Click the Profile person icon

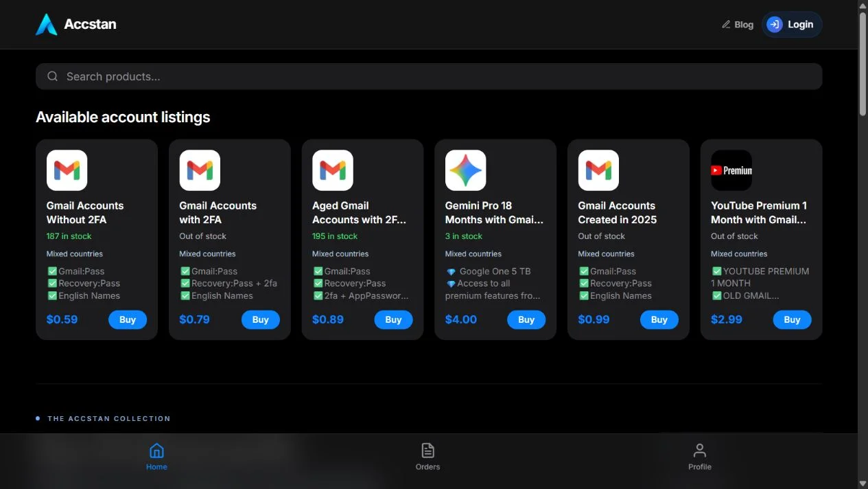point(699,451)
